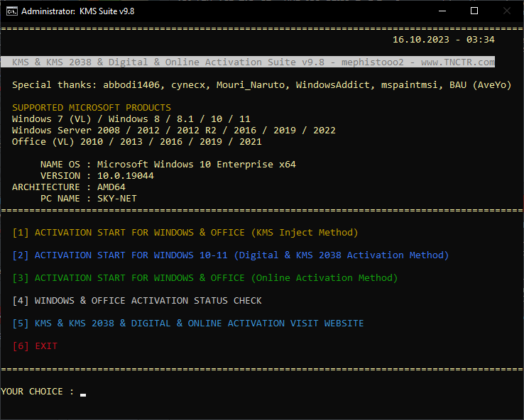This screenshot has width=524, height=420.
Task: Click the 'Administrator: KMS Suite v9.8' window title
Action: [x=77, y=11]
